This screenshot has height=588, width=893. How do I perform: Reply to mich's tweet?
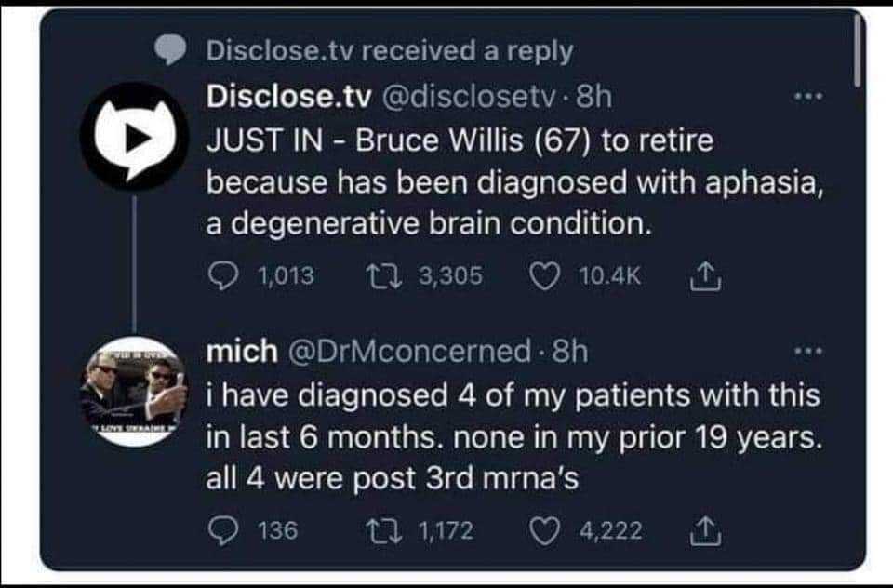tap(221, 530)
